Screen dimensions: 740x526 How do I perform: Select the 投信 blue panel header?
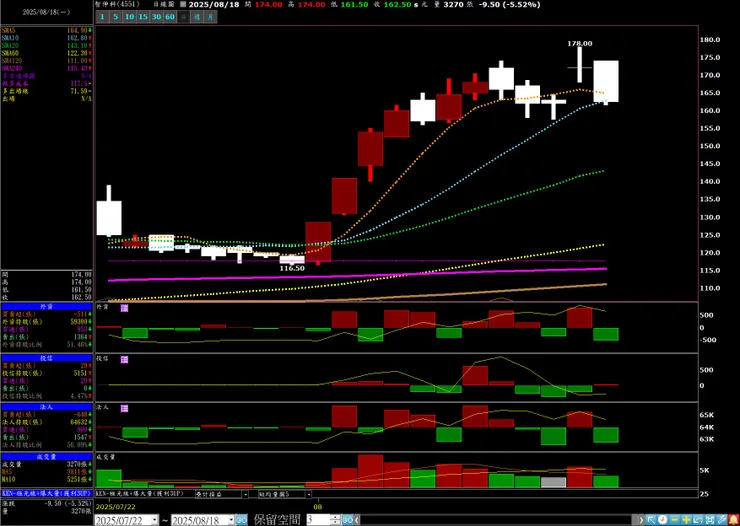click(x=46, y=358)
